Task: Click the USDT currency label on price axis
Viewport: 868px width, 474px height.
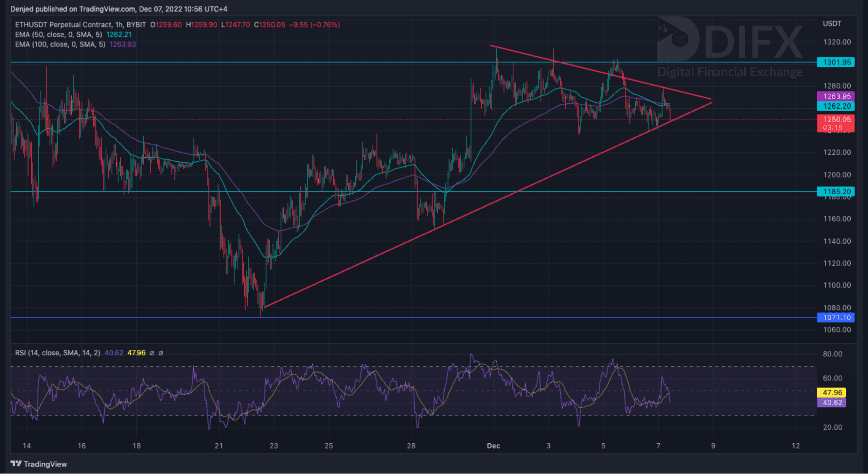Action: click(832, 23)
